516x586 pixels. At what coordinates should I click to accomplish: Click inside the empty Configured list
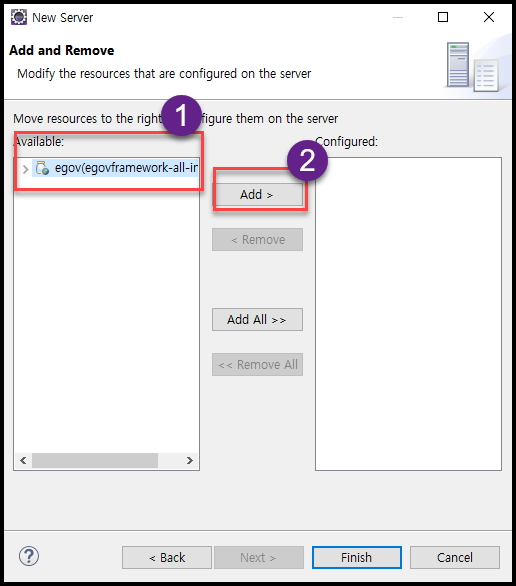tap(408, 314)
